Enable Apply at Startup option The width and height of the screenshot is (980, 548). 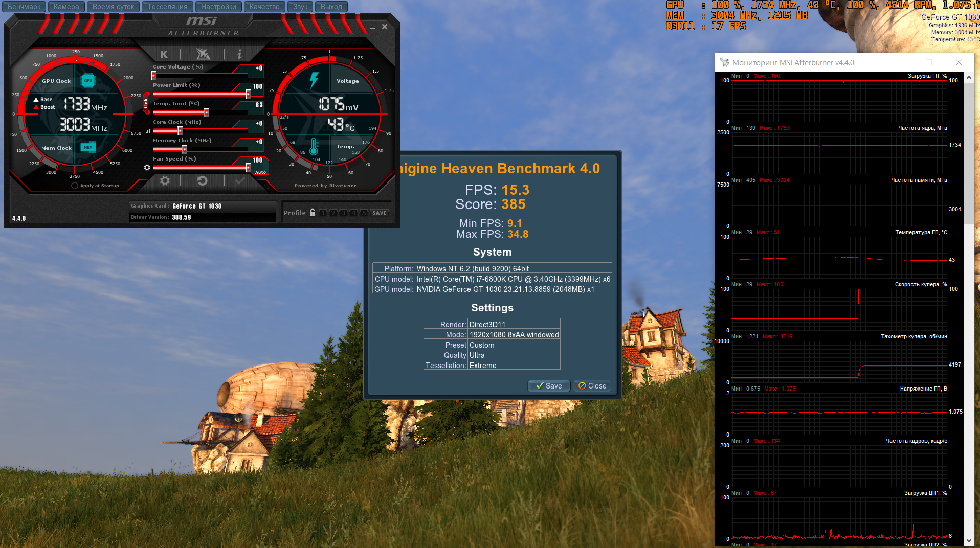pos(75,186)
